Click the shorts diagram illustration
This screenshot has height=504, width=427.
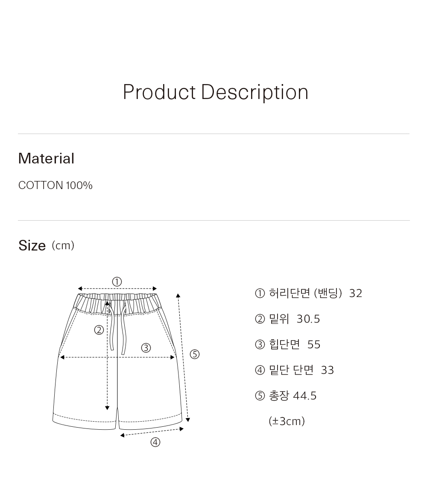126,361
